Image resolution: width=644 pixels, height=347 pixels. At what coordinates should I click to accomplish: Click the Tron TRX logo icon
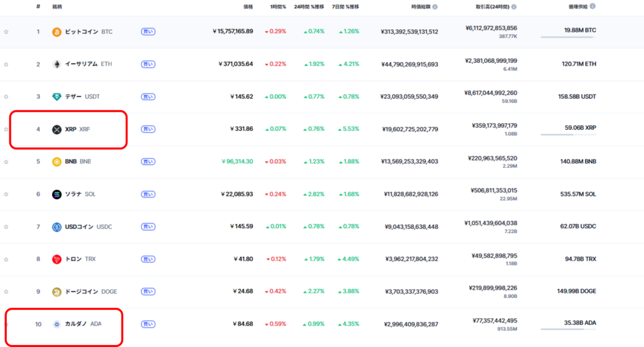(x=57, y=259)
